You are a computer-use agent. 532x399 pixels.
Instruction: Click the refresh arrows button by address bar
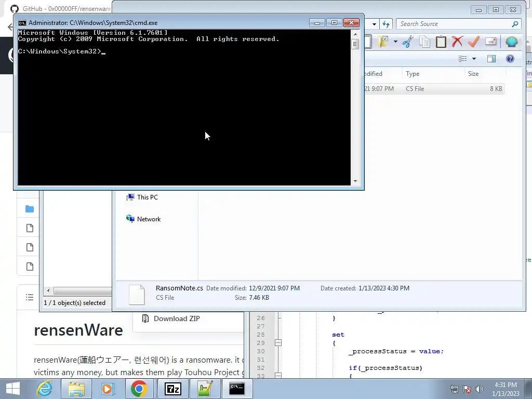click(x=386, y=24)
